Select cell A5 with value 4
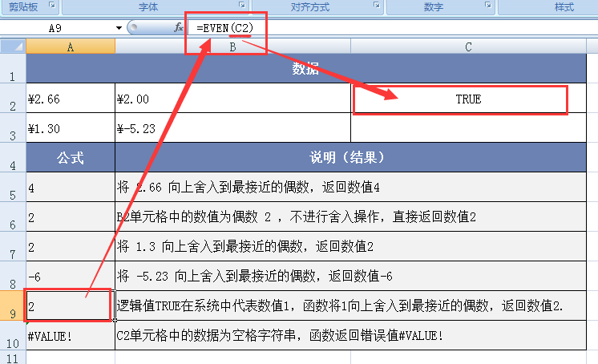598x364 pixels. 71,188
